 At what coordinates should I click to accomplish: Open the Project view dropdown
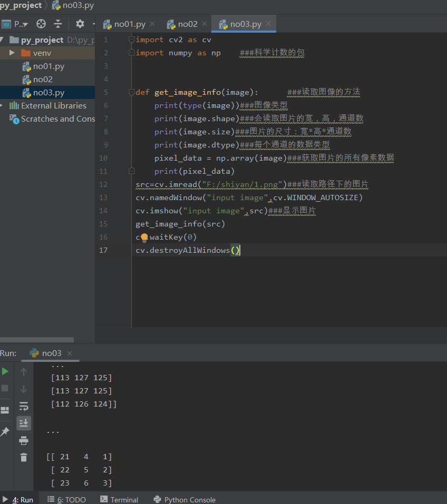click(15, 24)
